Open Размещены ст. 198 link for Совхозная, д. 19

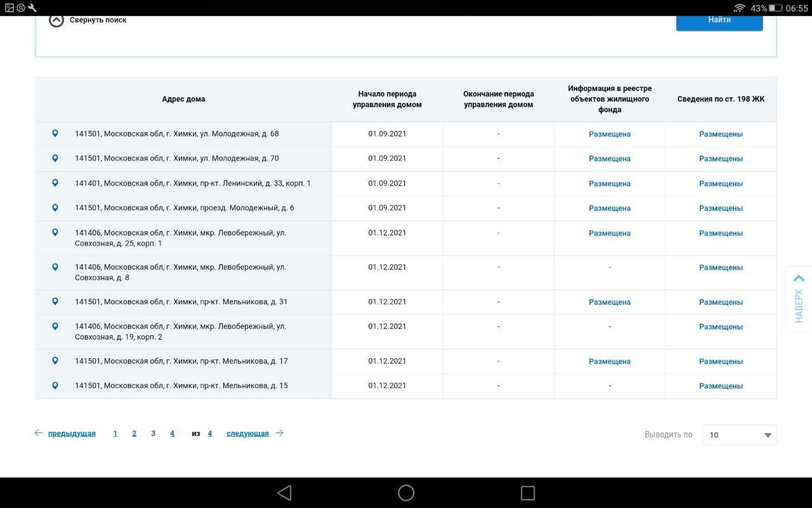point(721,326)
